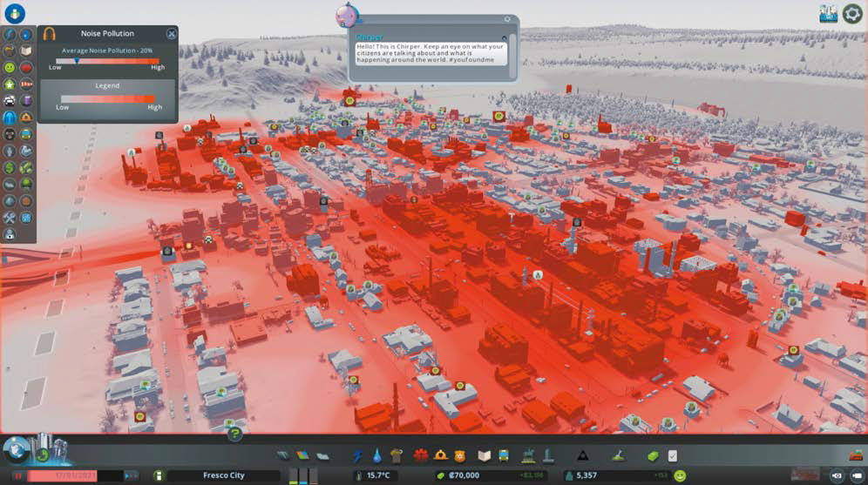The width and height of the screenshot is (868, 485).
Task: Open the city skyline icon near options
Action: [828, 14]
